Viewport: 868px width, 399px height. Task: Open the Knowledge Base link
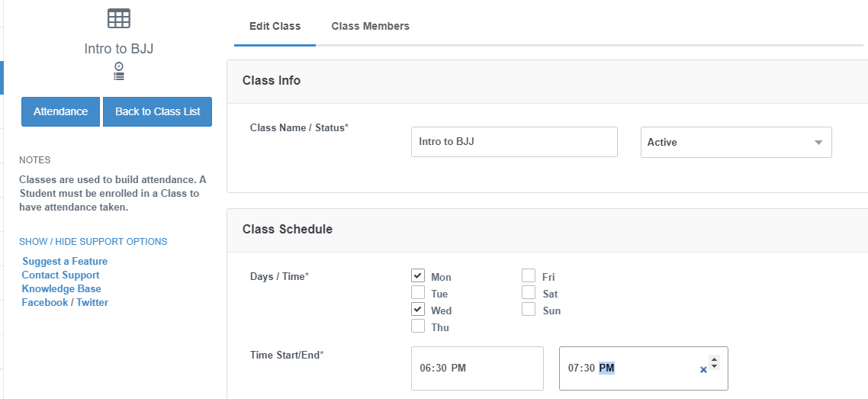(62, 289)
